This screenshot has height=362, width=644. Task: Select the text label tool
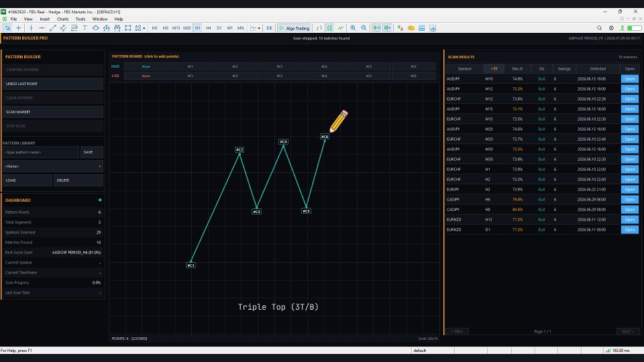coord(85,28)
